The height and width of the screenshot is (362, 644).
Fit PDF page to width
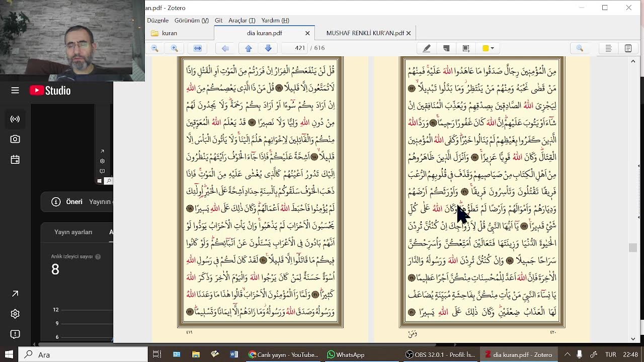coord(198,48)
